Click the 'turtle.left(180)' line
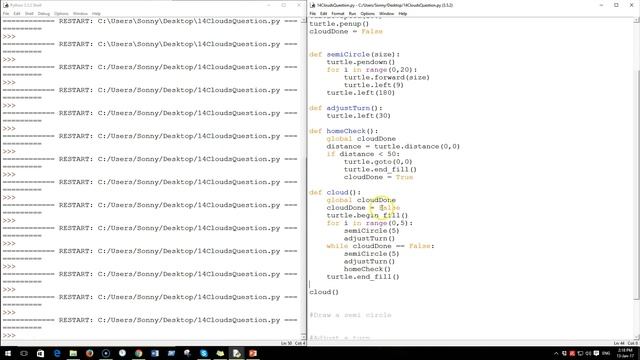640x360 pixels. pyautogui.click(x=360, y=93)
